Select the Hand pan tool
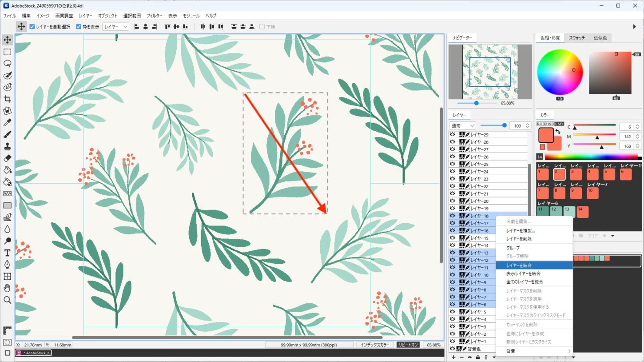Viewport: 644px width, 362px height. [7, 288]
